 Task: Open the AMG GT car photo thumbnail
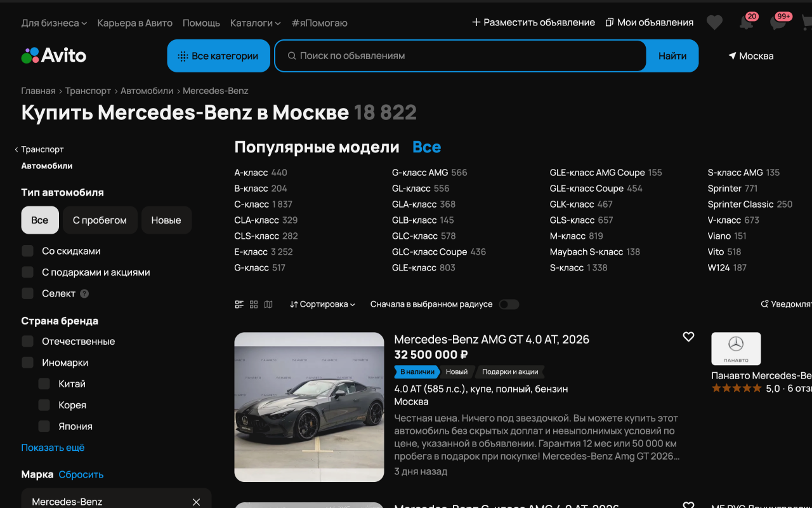click(x=310, y=407)
